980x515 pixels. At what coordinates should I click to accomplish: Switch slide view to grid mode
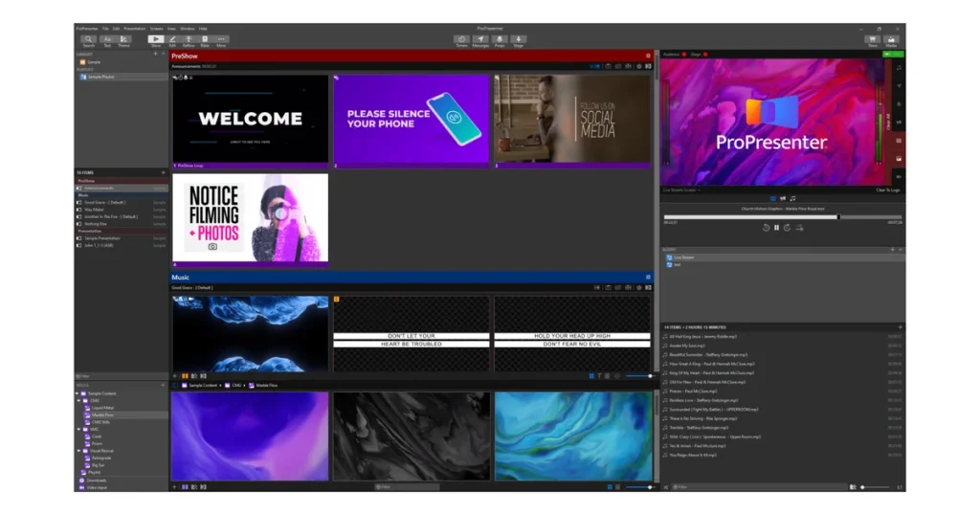pos(591,376)
